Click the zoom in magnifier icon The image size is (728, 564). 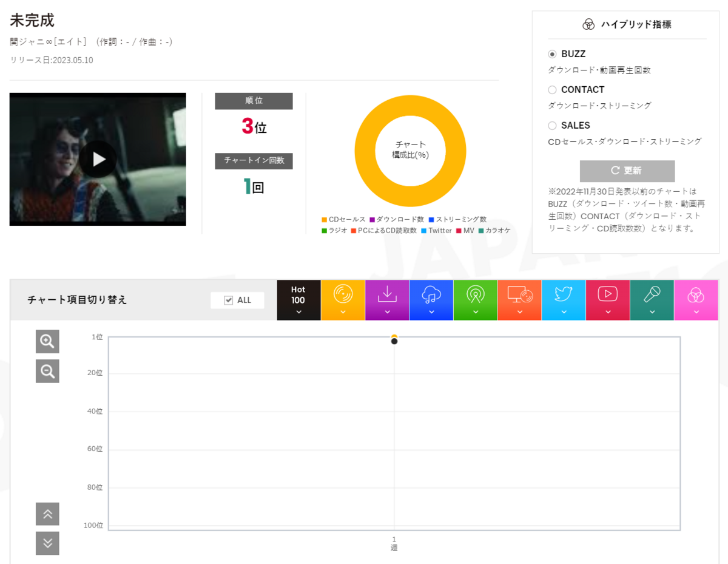pos(47,342)
